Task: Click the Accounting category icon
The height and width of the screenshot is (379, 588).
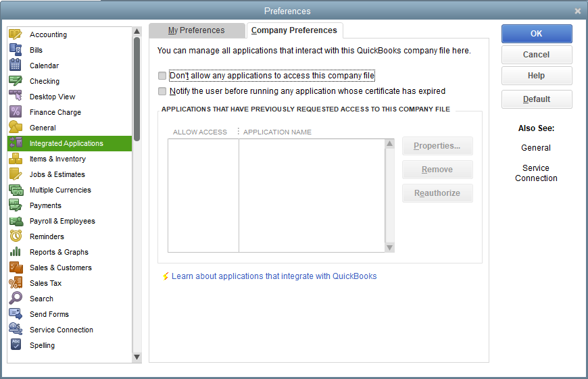Action: [x=16, y=34]
